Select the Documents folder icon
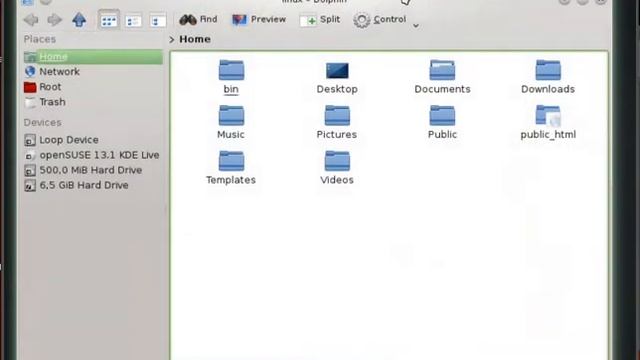The width and height of the screenshot is (640, 360). (442, 70)
